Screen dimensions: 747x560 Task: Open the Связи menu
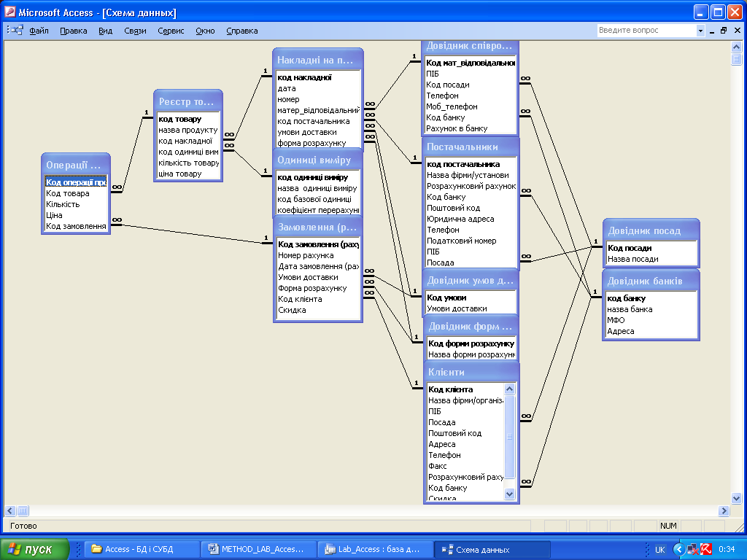tap(135, 31)
